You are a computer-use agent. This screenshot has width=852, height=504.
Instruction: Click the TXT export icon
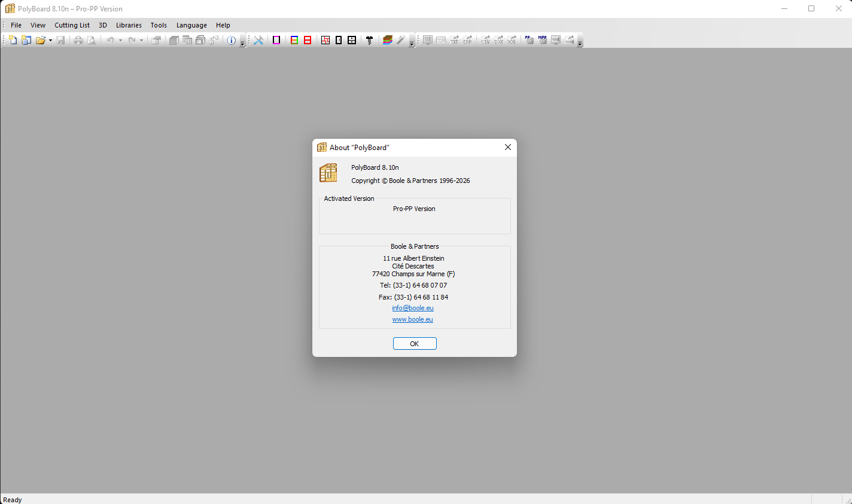[455, 40]
